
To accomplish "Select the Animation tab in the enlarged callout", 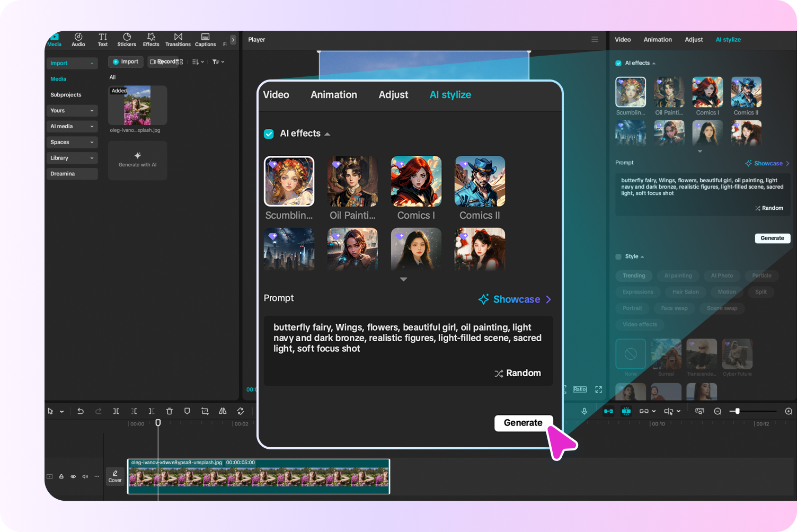I will coord(334,95).
